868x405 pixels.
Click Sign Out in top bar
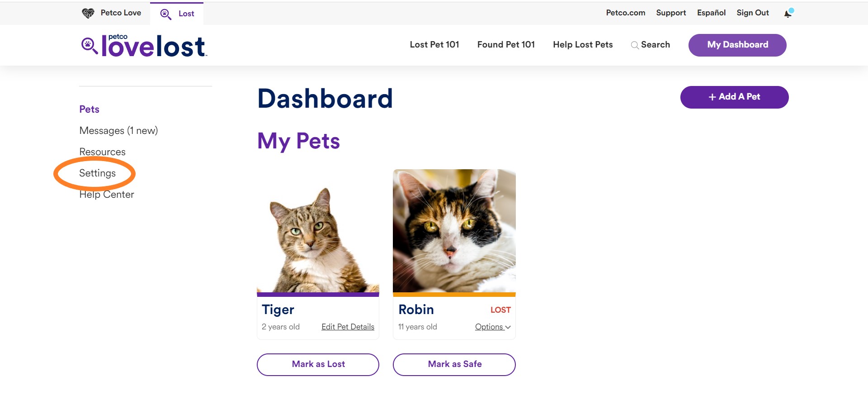tap(752, 13)
